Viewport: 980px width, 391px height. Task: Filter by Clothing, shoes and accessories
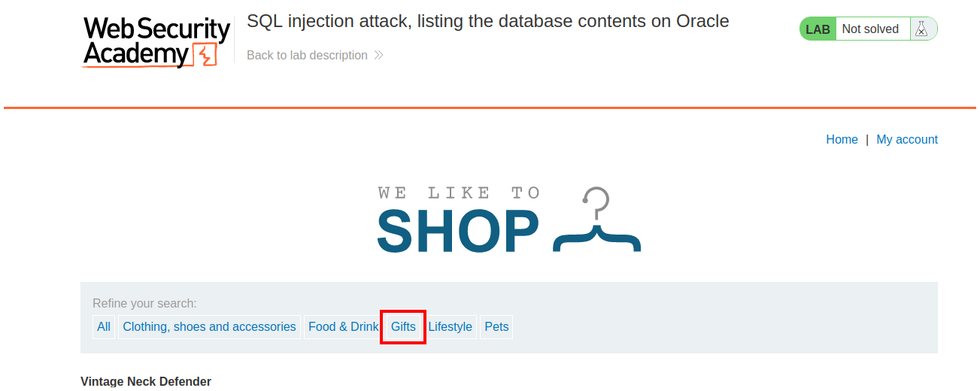tap(209, 327)
